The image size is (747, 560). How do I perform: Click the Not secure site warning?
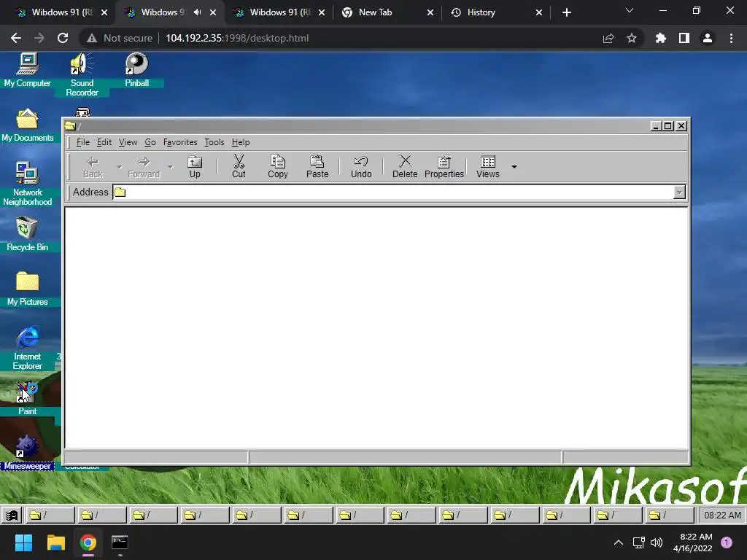click(x=120, y=38)
